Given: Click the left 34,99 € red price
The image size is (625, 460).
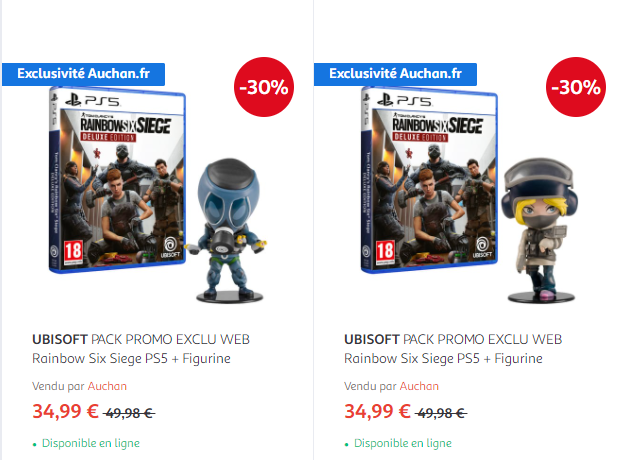Looking at the screenshot, I should (x=65, y=411).
